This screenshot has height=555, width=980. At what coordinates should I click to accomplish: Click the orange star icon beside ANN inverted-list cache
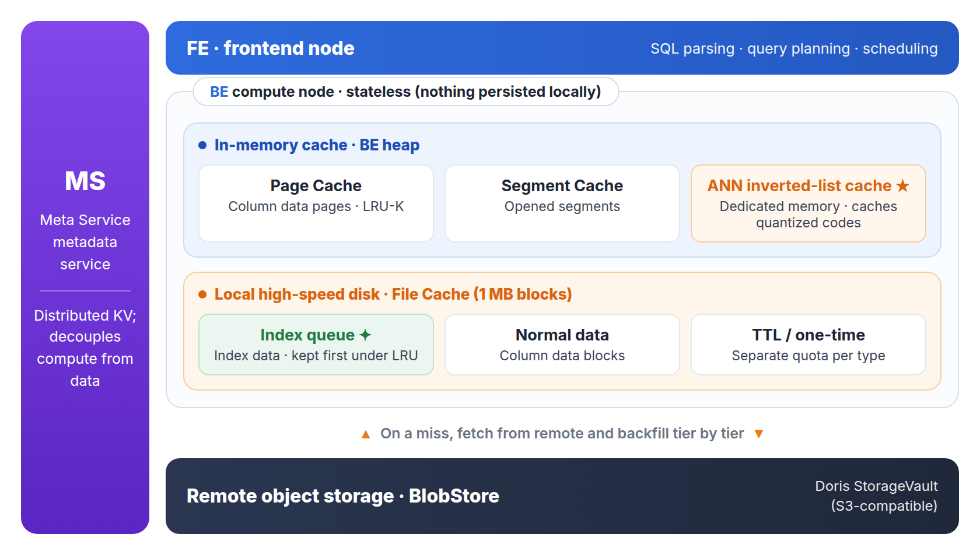point(903,186)
